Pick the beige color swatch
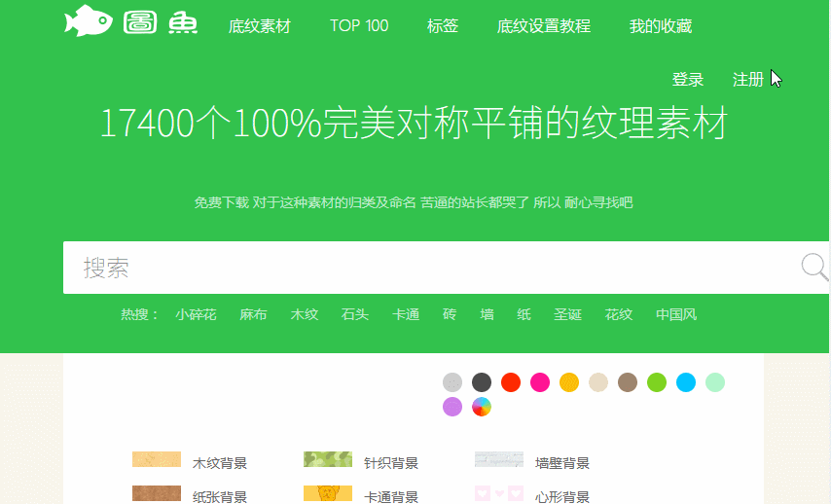The width and height of the screenshot is (831, 504). (x=597, y=382)
